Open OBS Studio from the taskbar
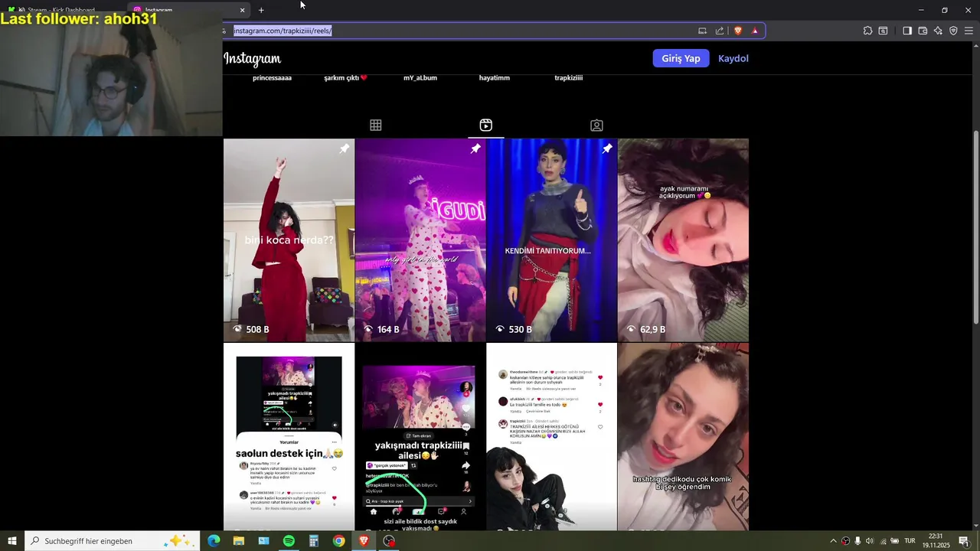Screen dimensions: 980x551 [389, 541]
